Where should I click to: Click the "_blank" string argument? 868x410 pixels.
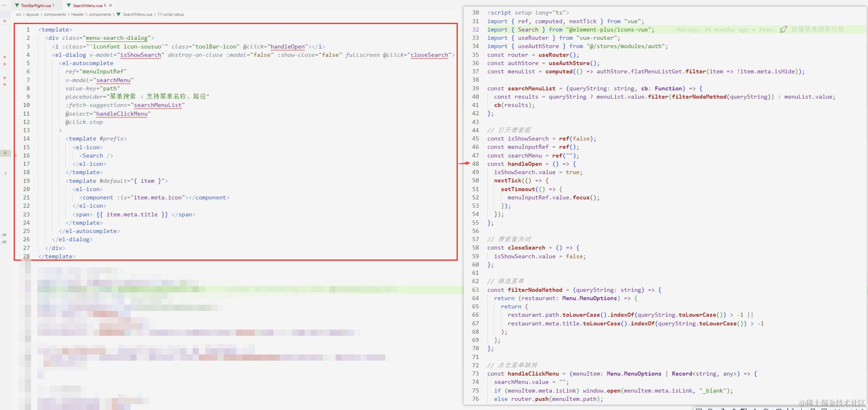pos(712,391)
